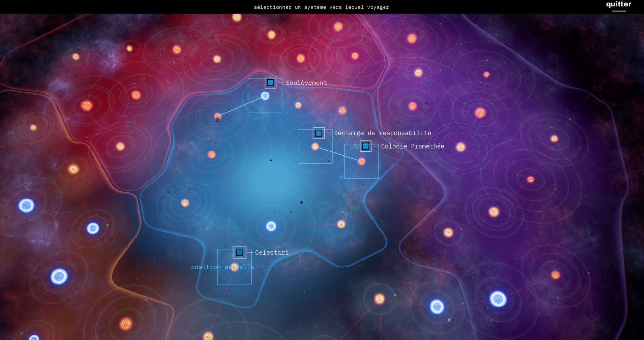This screenshot has height=340, width=644.
Task: Choose the star in the Colonie Prométhée box
Action: [362, 161]
